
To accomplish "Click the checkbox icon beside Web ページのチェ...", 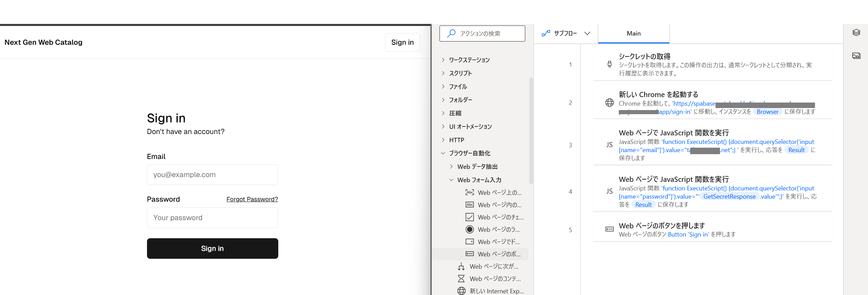I will [x=470, y=217].
